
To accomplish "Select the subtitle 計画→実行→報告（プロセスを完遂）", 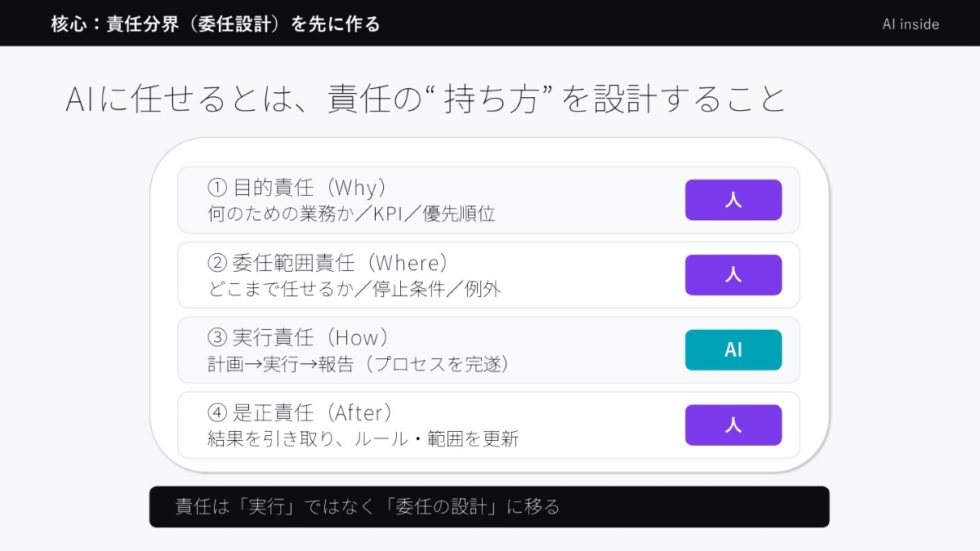I will pyautogui.click(x=359, y=365).
